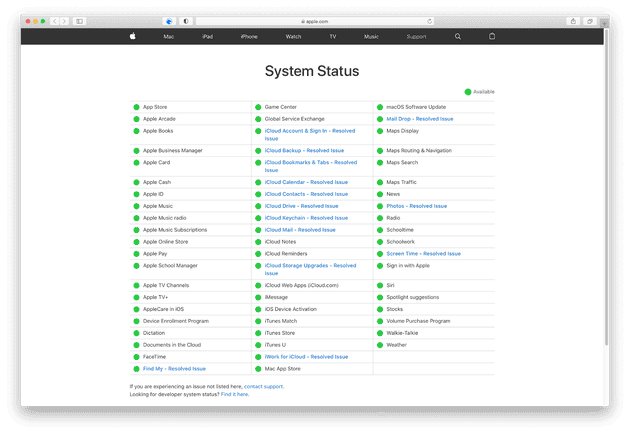
Task: Open Find My - Resolved Issue link
Action: 174,369
